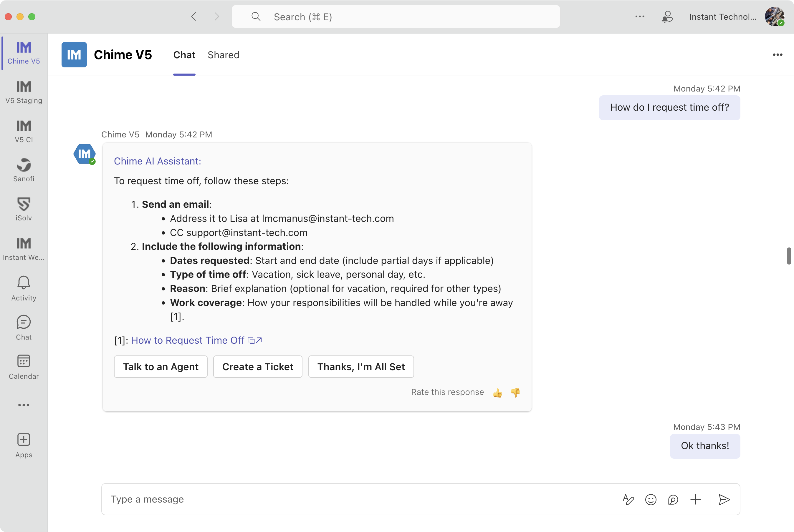Open message format options icon

tap(628, 499)
